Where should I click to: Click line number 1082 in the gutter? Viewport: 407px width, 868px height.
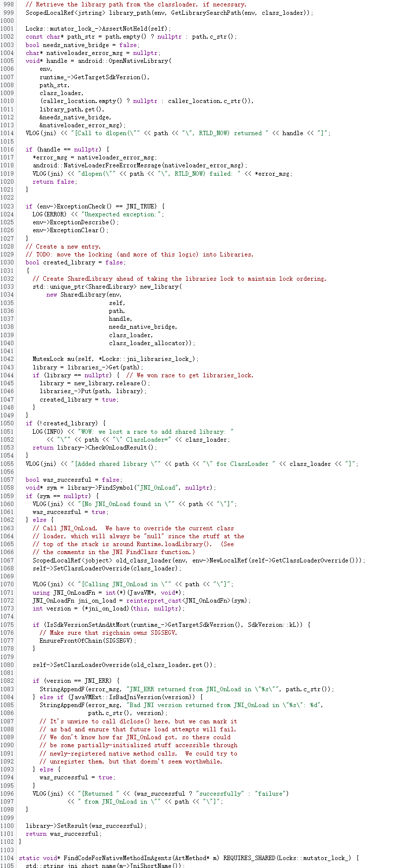(x=7, y=681)
